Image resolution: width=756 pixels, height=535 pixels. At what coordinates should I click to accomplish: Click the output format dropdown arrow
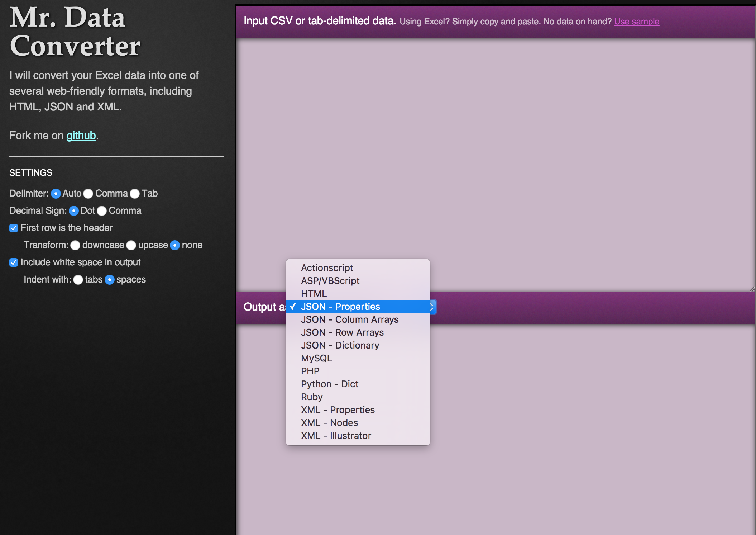433,307
